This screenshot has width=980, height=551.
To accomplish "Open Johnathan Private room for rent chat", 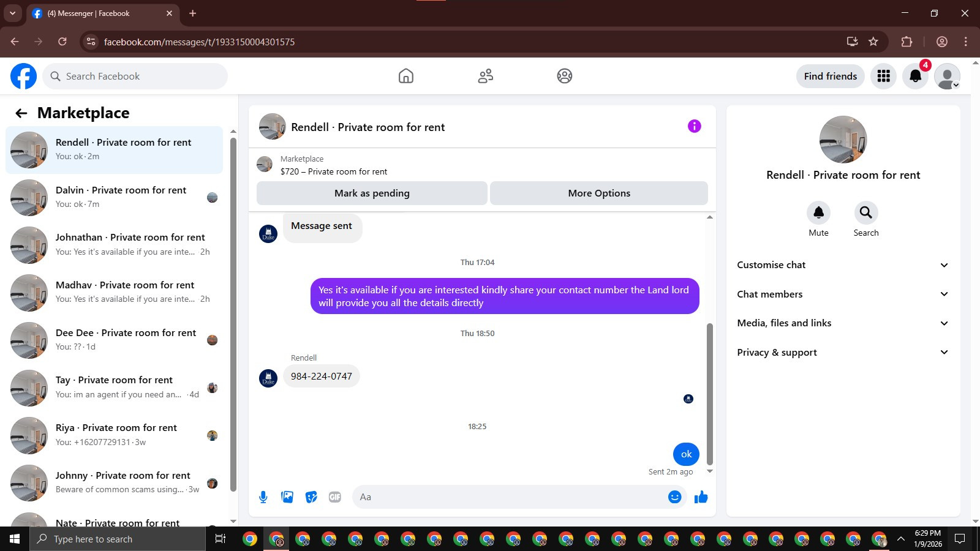I will [115, 244].
